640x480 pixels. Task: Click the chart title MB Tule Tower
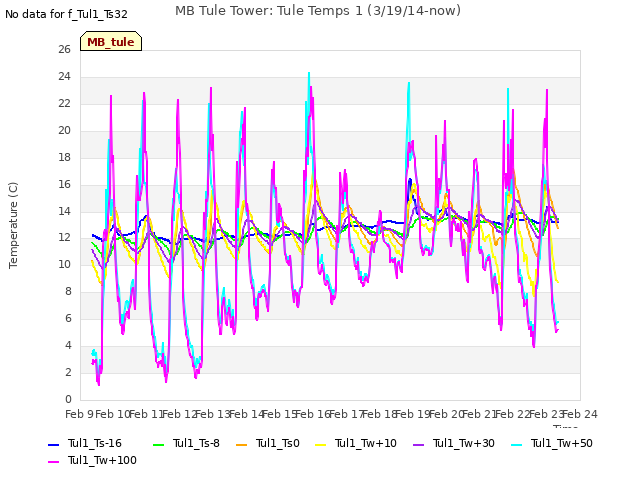tap(318, 11)
